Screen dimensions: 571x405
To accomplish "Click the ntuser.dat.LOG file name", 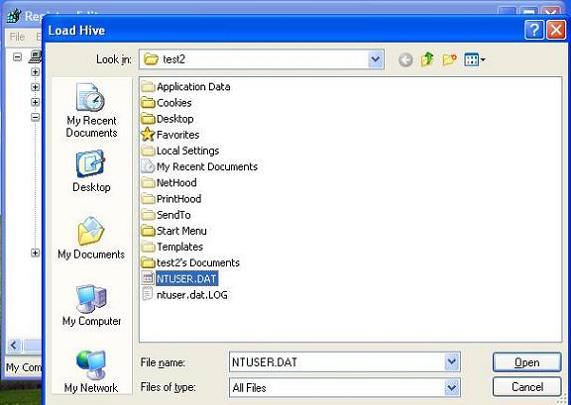I will 192,295.
